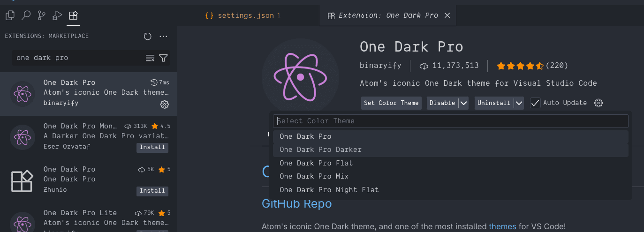This screenshot has height=232, width=644.
Task: Install the One Dark Pro Monokai Darker extension
Action: pos(152,147)
